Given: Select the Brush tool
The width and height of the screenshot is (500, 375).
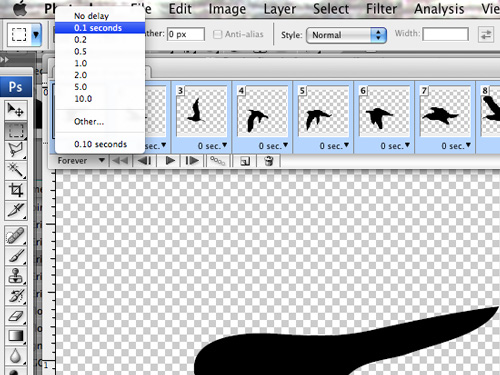Looking at the screenshot, I should tap(15, 256).
